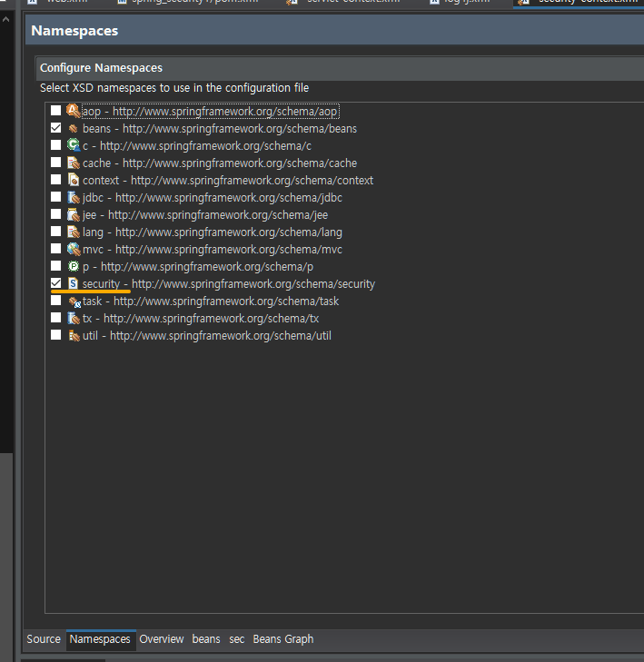Select the context schema URL text
The height and width of the screenshot is (662, 644).
pyautogui.click(x=253, y=181)
